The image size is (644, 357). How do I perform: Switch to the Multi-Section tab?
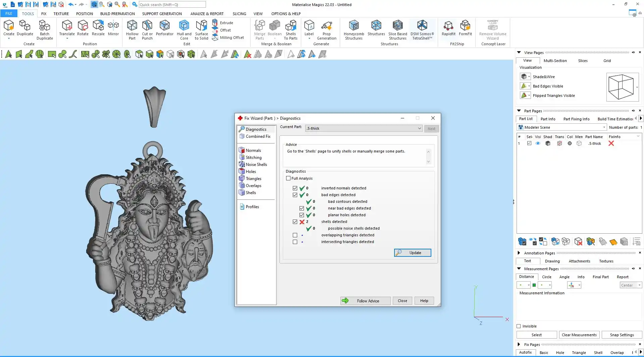tap(555, 61)
